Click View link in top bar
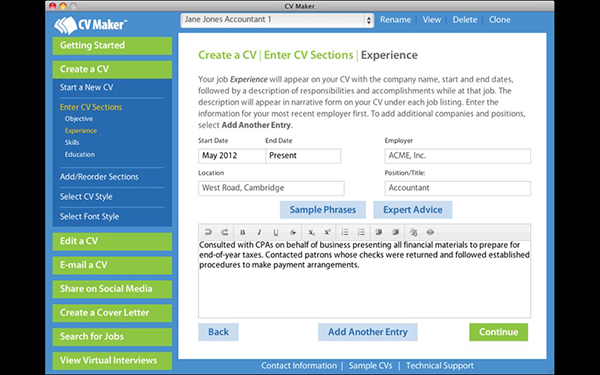600x375 pixels. click(432, 20)
